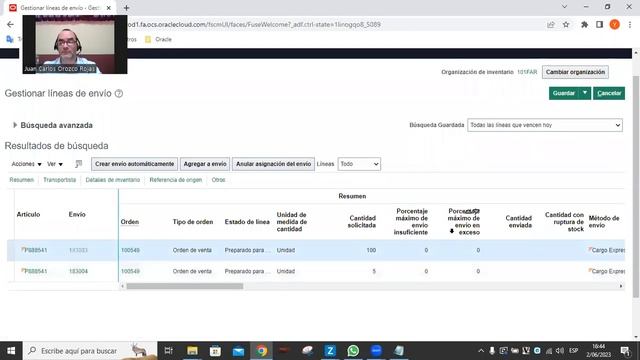
Task: Click the taskbar clock and date
Action: tap(598, 351)
